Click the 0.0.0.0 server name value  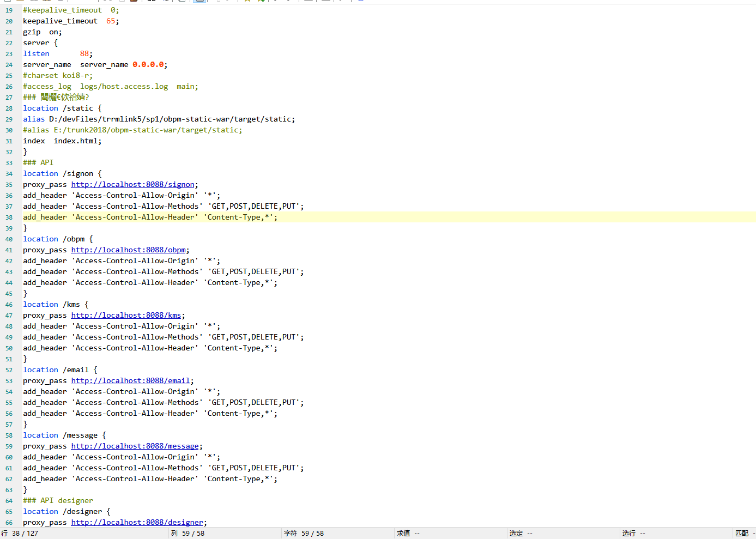(x=148, y=65)
